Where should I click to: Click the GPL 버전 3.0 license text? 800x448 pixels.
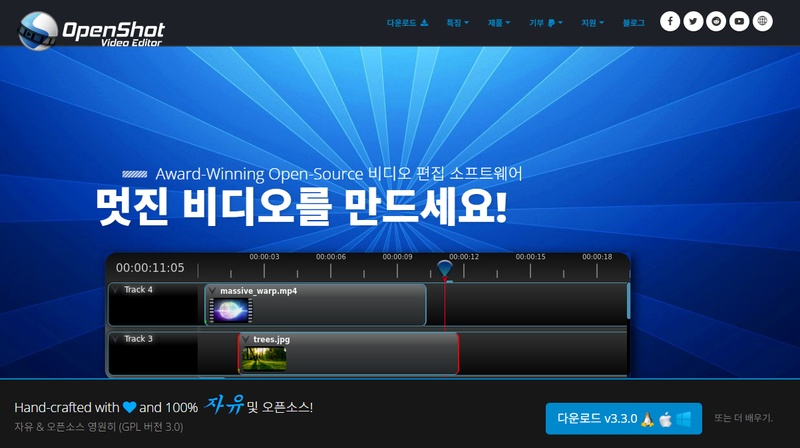pos(151,427)
